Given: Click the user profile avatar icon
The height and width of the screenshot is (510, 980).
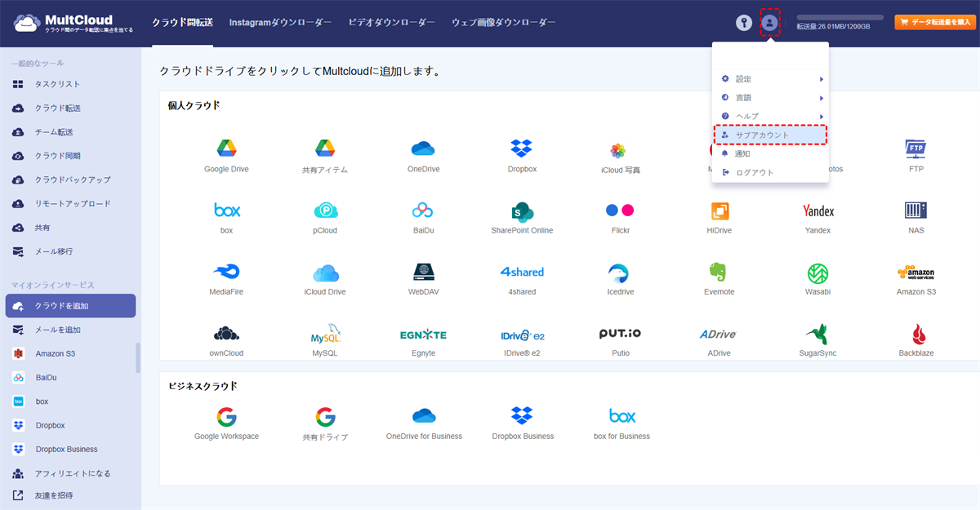Looking at the screenshot, I should pos(769,22).
